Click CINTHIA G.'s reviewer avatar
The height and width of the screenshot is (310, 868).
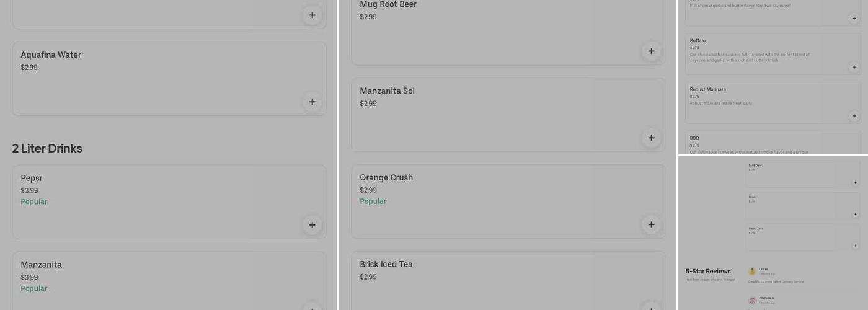click(x=752, y=301)
